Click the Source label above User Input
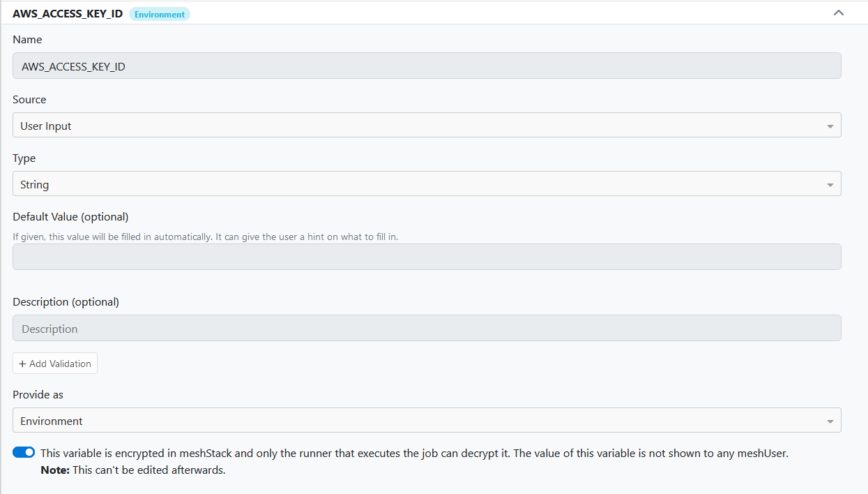The height and width of the screenshot is (494, 868). pyautogui.click(x=29, y=100)
